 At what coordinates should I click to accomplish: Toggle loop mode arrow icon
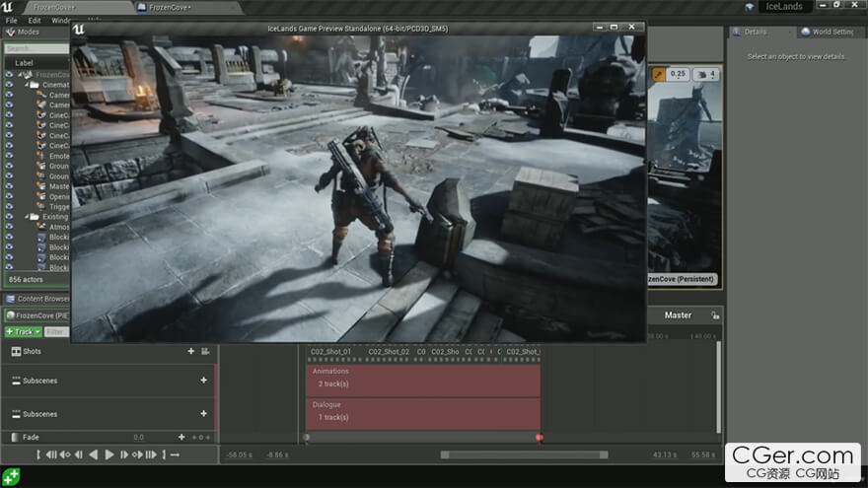(x=175, y=454)
